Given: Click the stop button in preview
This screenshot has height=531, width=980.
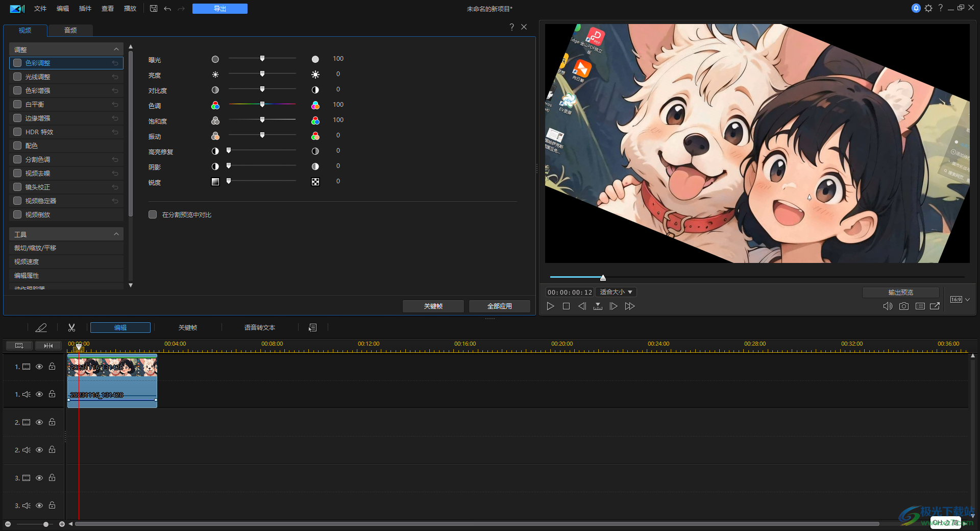Looking at the screenshot, I should pos(566,306).
